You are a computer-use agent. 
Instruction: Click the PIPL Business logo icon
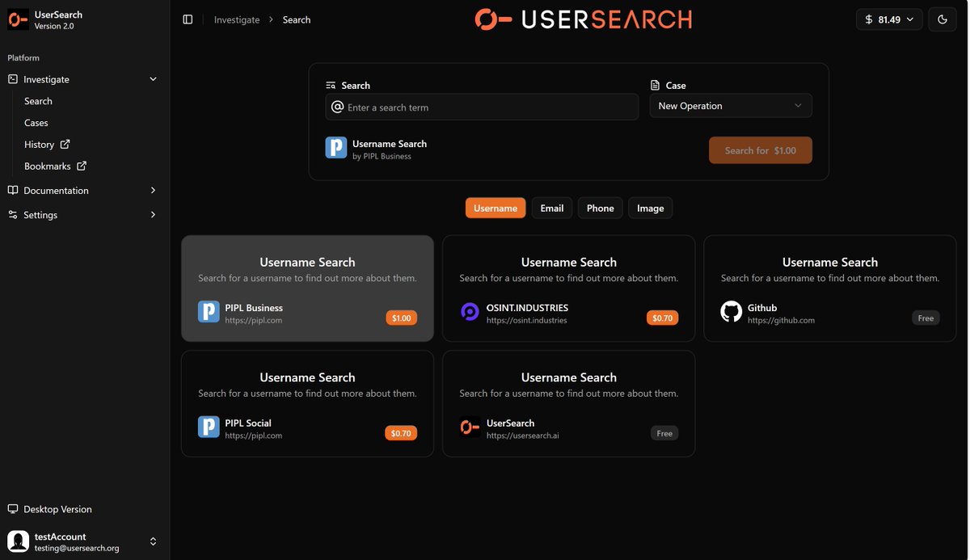click(x=209, y=312)
